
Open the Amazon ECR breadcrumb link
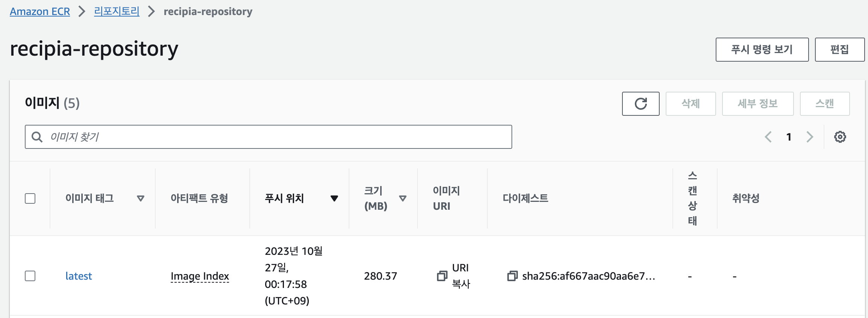[40, 12]
